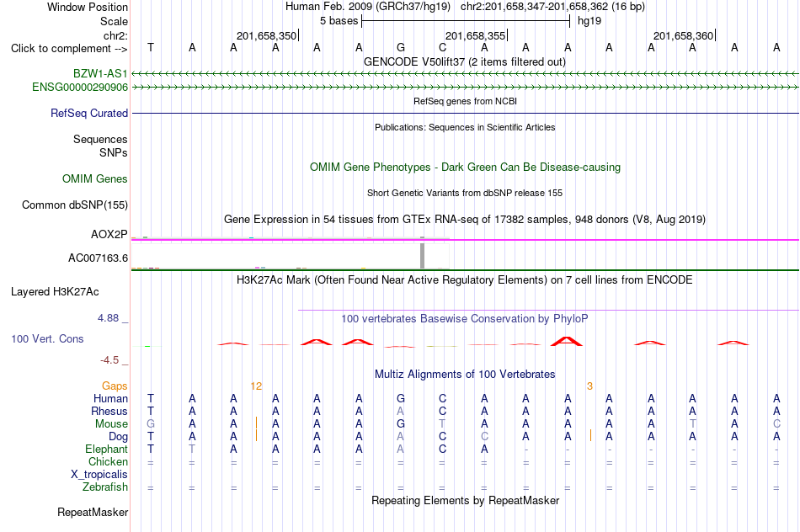Image resolution: width=800 pixels, height=532 pixels.
Task: Click the Zebrafish species label
Action: (x=105, y=487)
